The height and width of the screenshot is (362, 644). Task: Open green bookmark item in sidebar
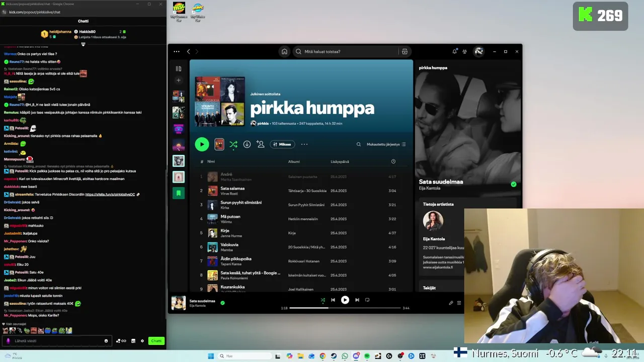click(178, 193)
